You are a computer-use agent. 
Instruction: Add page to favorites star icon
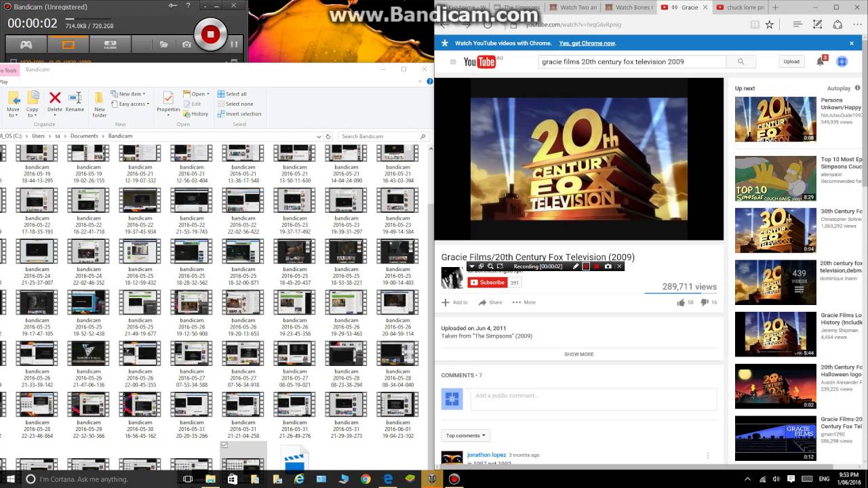tap(769, 24)
